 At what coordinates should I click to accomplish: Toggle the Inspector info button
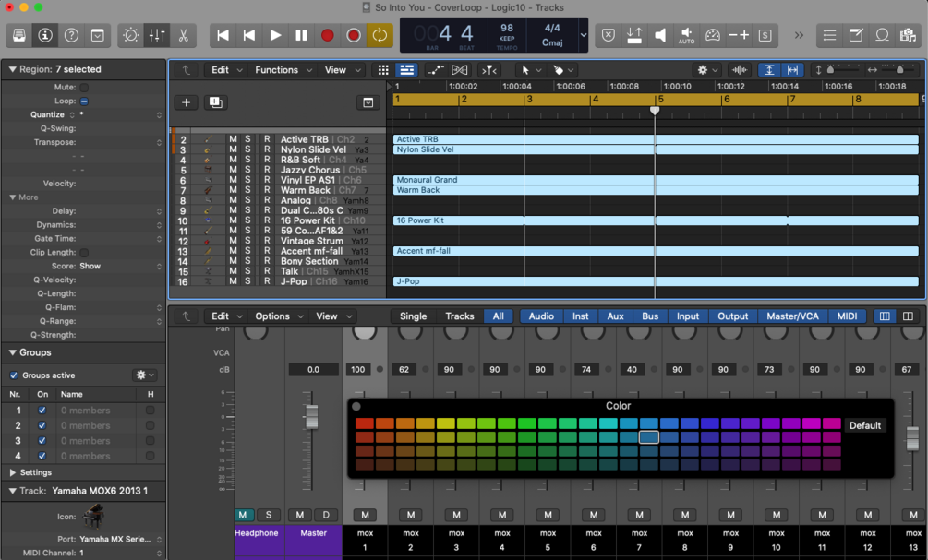click(45, 35)
